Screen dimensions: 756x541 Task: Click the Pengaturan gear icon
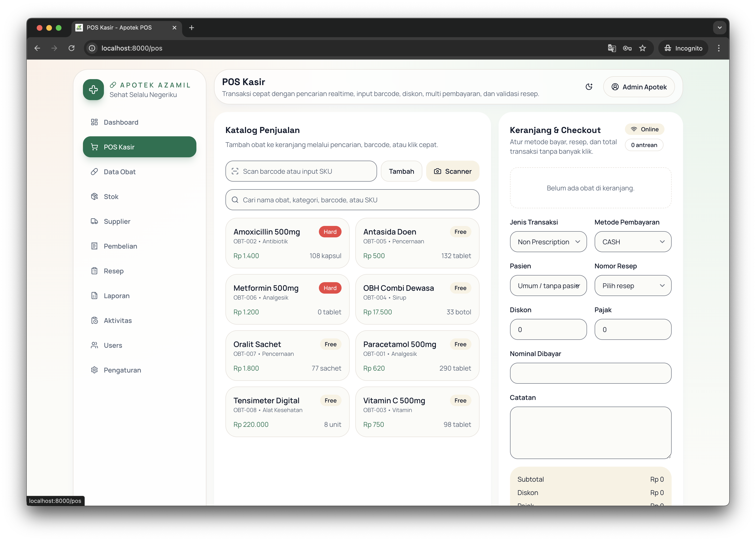point(94,370)
